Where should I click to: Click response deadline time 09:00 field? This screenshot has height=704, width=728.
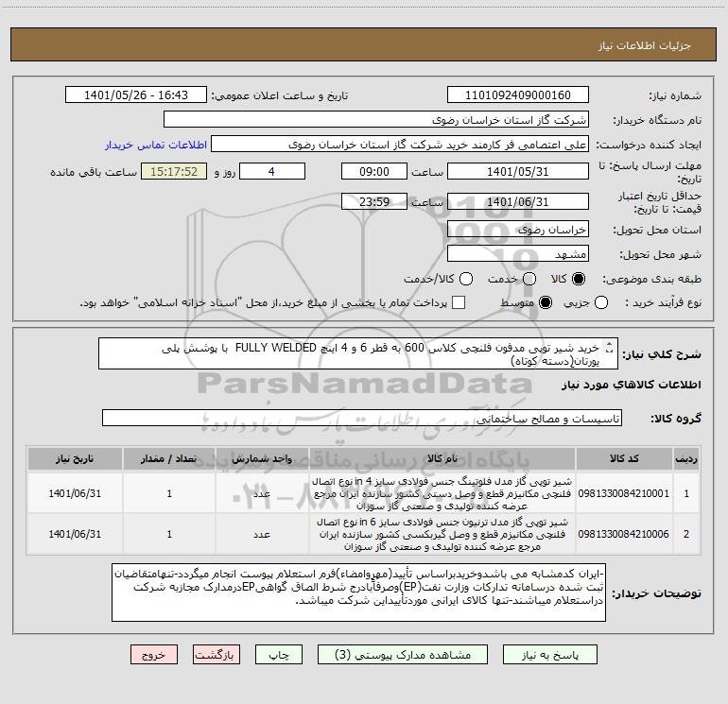374,171
